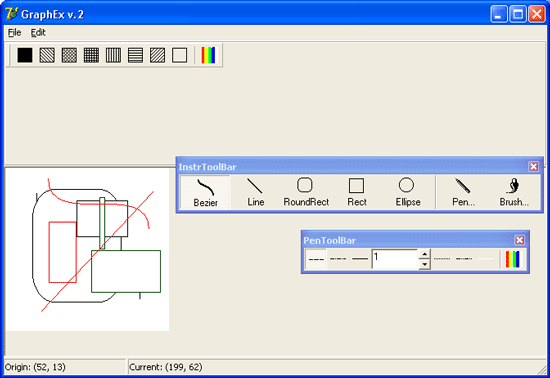Open the File menu
Viewport: 550px width, 378px height.
click(x=14, y=33)
